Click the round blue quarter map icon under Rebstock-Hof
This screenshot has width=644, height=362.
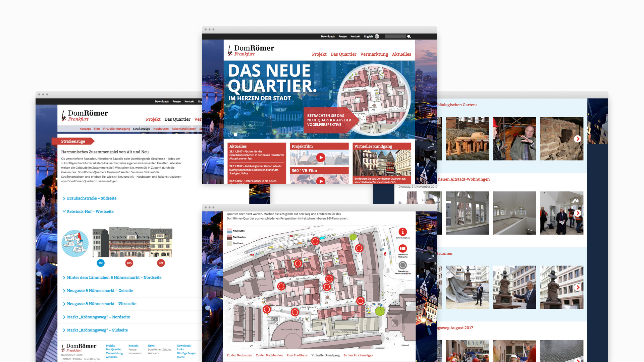click(75, 243)
